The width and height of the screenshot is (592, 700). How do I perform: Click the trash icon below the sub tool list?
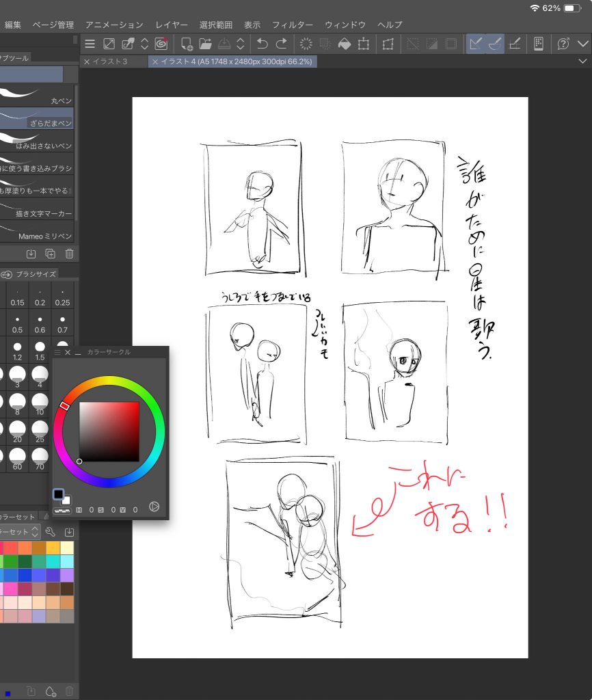point(69,254)
